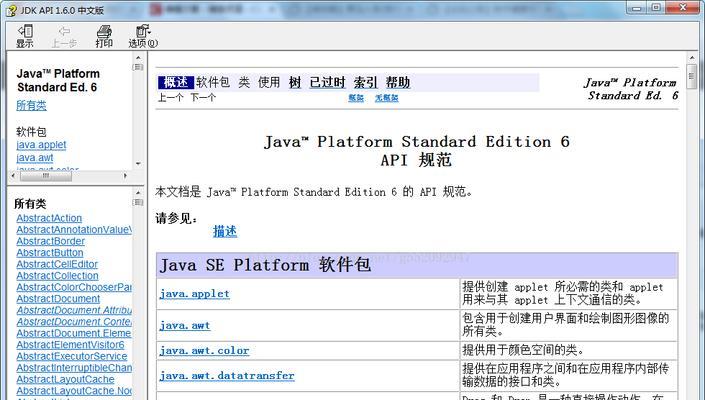Open the 帮助 navigation link
The width and height of the screenshot is (705, 400).
398,82
